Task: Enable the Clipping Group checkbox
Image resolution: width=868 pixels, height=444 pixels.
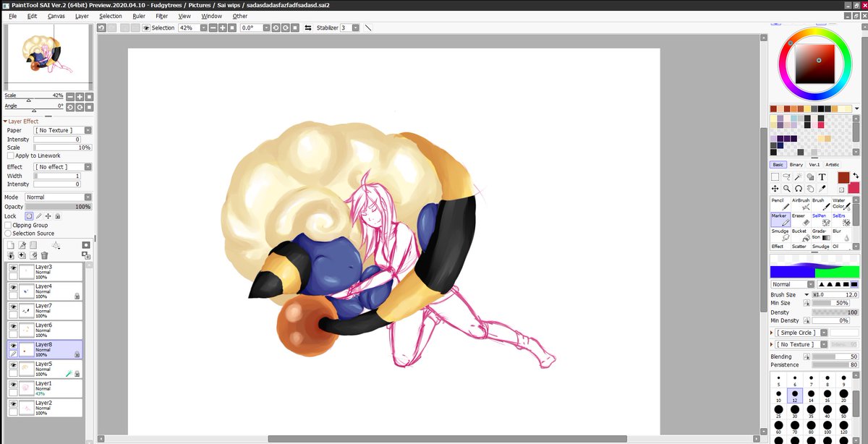Action: 8,225
